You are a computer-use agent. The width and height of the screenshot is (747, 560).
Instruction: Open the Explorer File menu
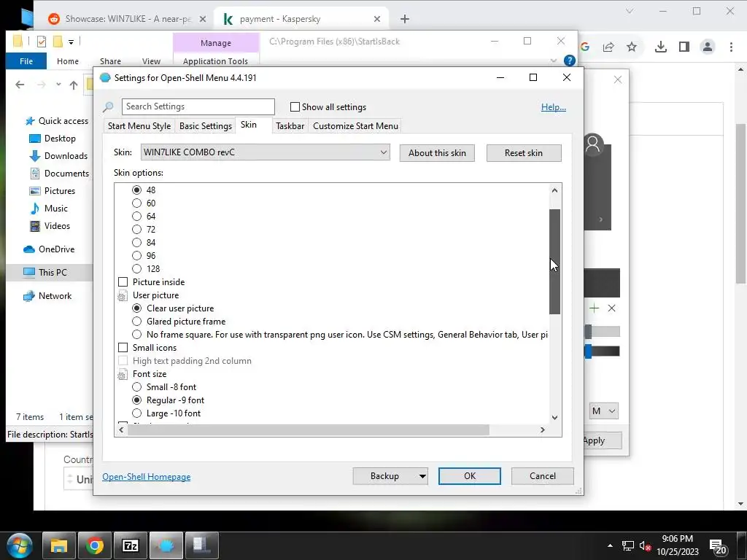26,61
